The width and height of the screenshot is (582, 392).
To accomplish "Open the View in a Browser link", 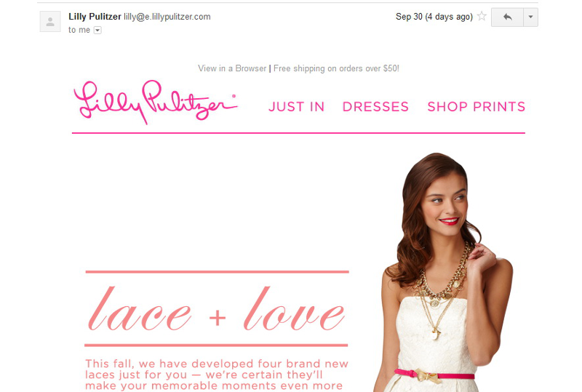I will [x=232, y=68].
